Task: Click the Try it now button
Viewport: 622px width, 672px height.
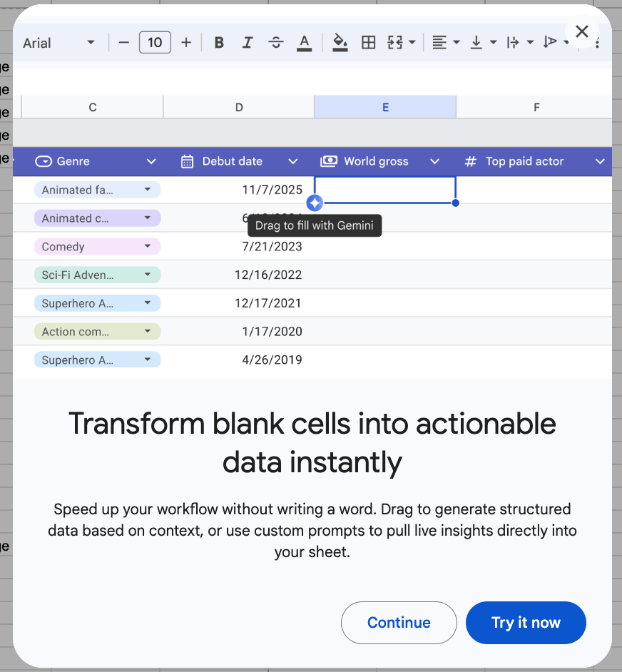Action: coord(526,622)
